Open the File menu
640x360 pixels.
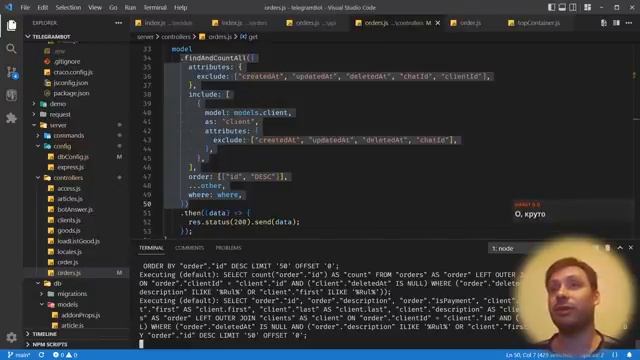(x=25, y=7)
